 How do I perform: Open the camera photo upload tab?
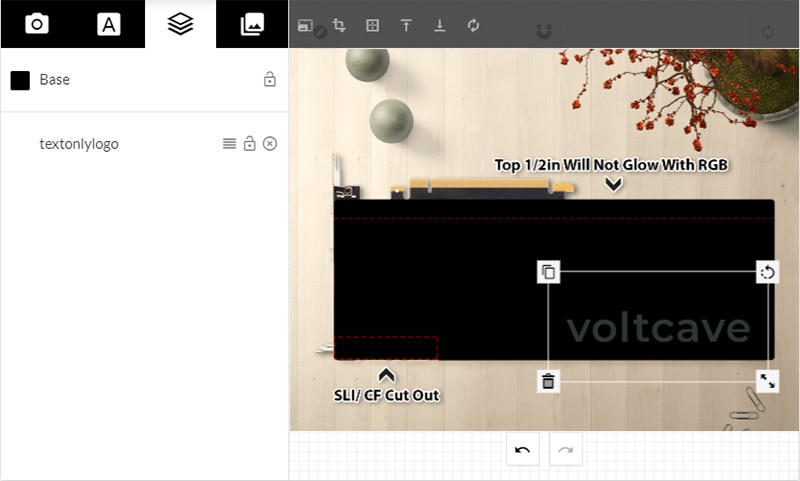[37, 24]
